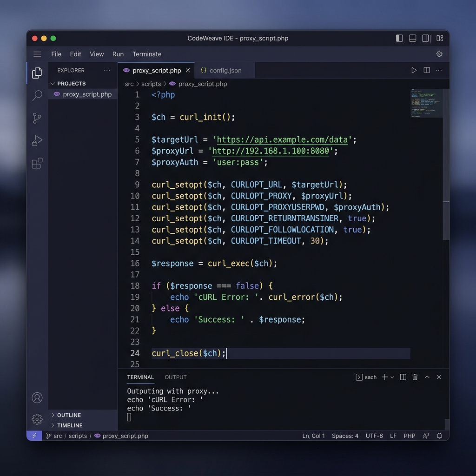Open notifications bell in status bar
The height and width of the screenshot is (476, 476).
pyautogui.click(x=439, y=436)
